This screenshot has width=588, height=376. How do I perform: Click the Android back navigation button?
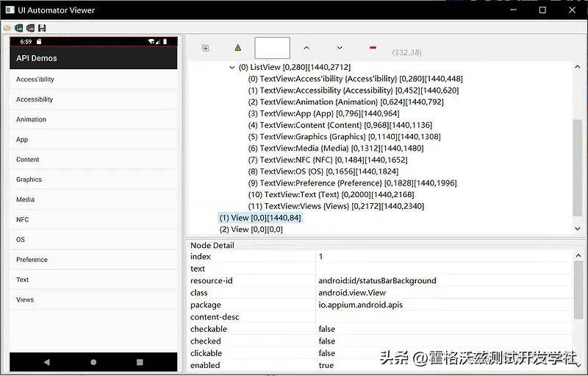pos(47,362)
